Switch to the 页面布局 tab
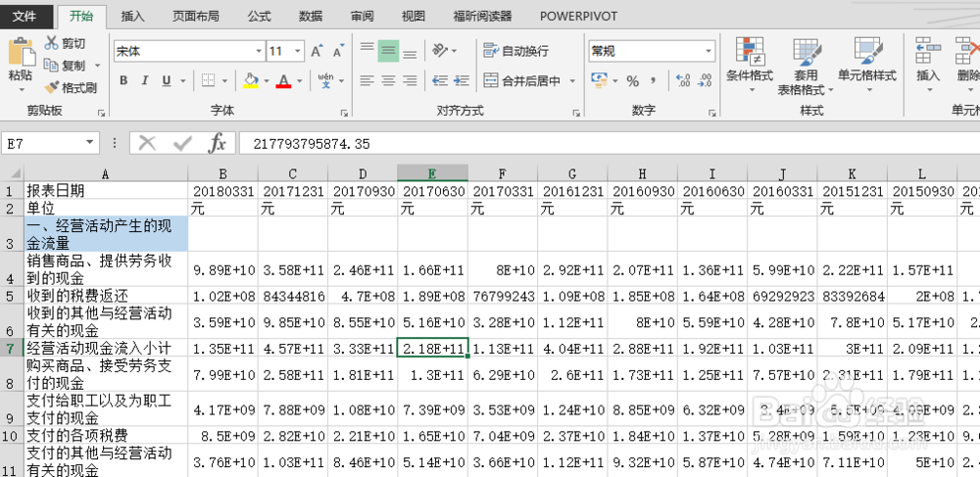Image resolution: width=980 pixels, height=477 pixels. pyautogui.click(x=196, y=17)
